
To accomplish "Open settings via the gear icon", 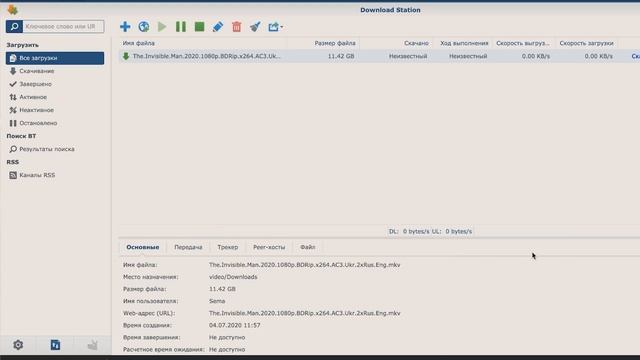I will (18, 345).
